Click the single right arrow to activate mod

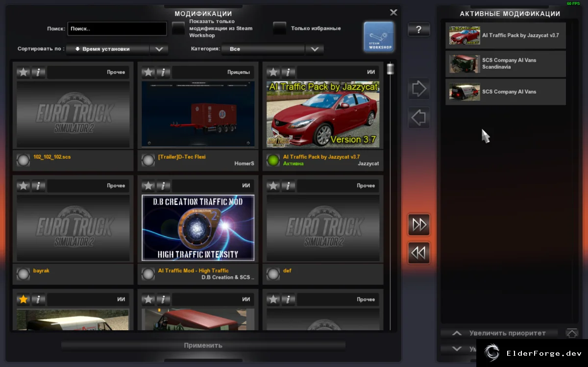pos(419,89)
